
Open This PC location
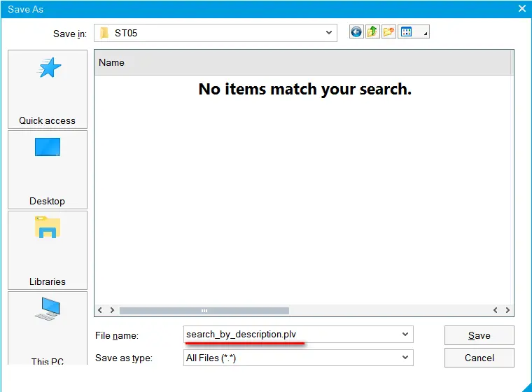(48, 328)
